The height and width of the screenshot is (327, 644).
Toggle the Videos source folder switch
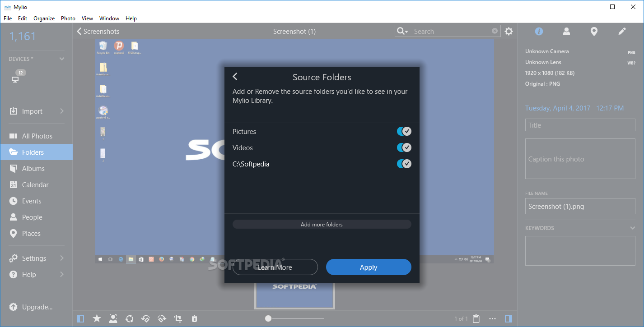coord(404,147)
